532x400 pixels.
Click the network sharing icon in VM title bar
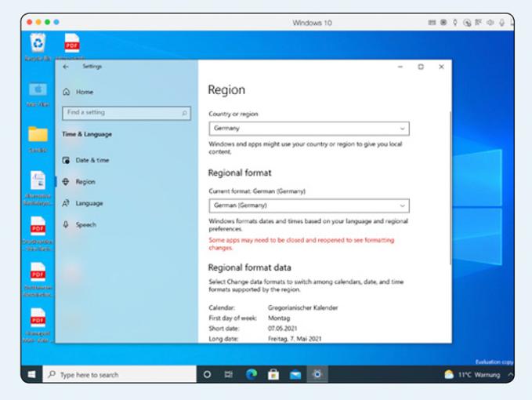coord(467,23)
